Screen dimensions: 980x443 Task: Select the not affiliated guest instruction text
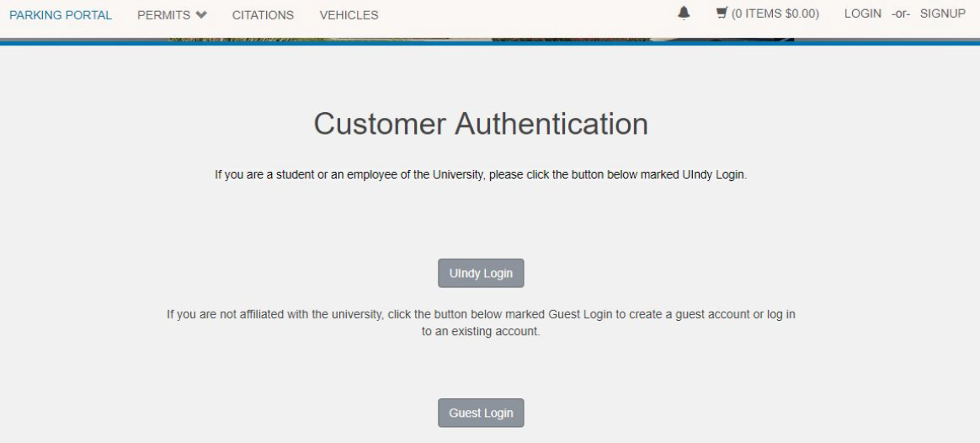click(481, 323)
